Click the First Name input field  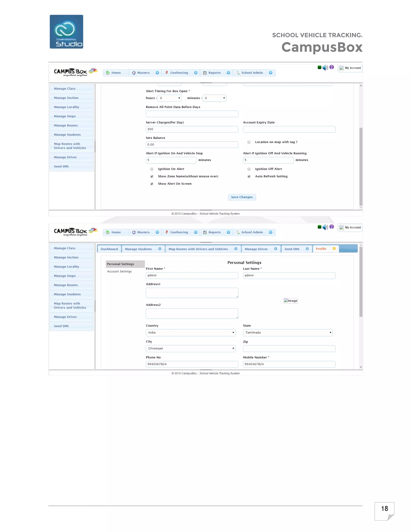pos(192,275)
